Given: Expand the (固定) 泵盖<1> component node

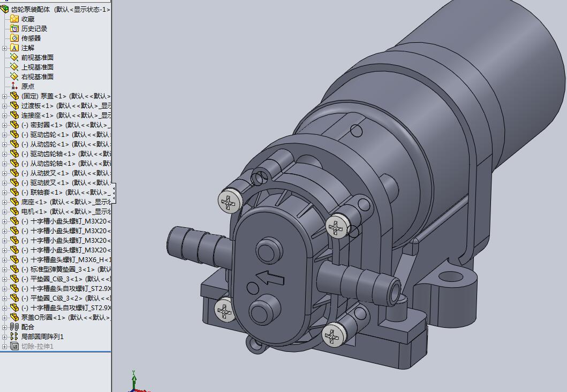Looking at the screenshot, I should pyautogui.click(x=4, y=96).
